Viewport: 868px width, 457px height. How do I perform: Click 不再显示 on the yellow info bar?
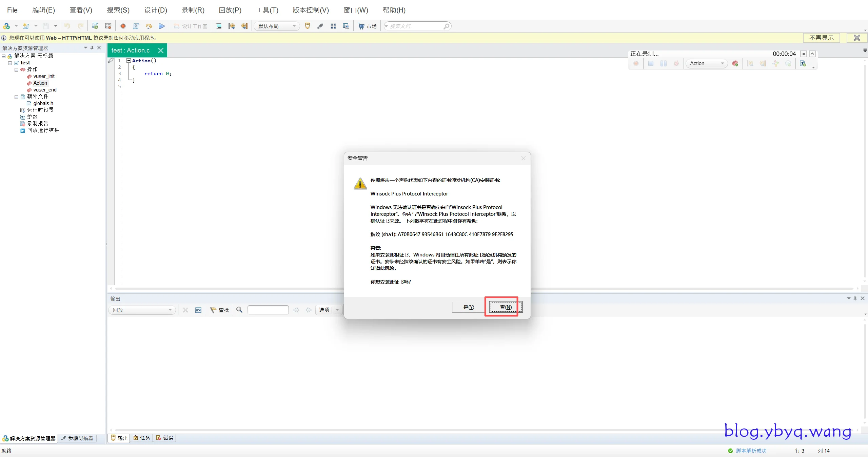pos(821,38)
